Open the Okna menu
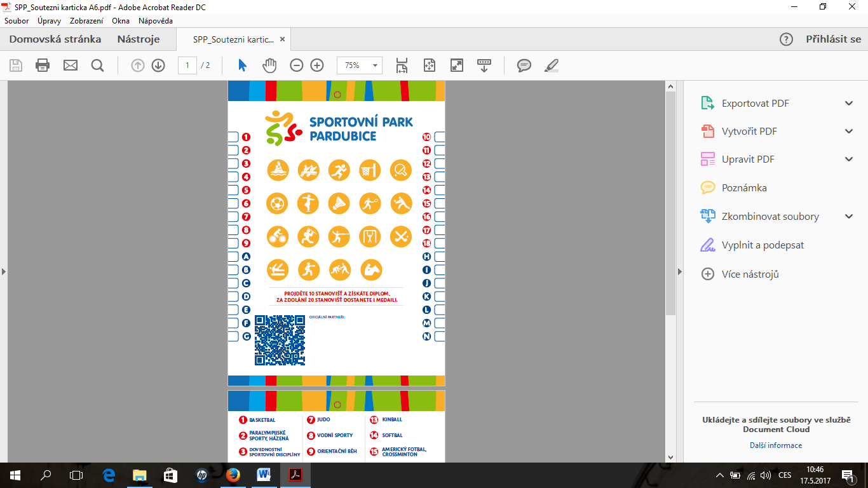 121,21
